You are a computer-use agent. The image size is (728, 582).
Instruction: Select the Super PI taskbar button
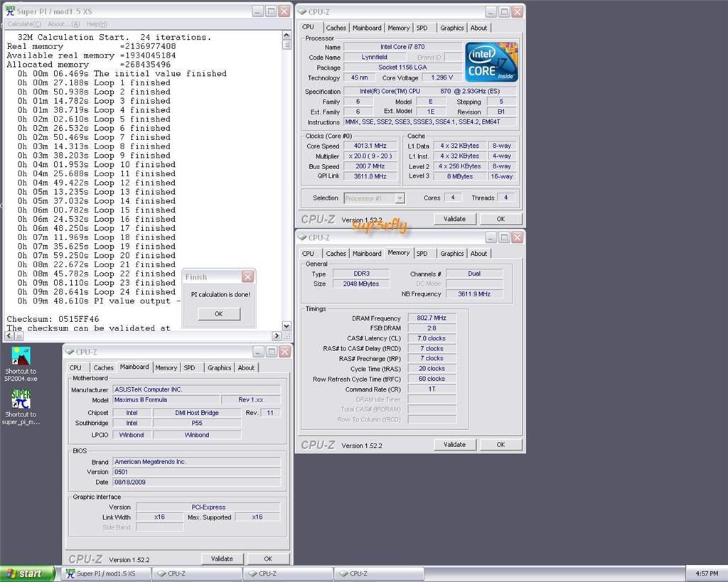coord(105,573)
